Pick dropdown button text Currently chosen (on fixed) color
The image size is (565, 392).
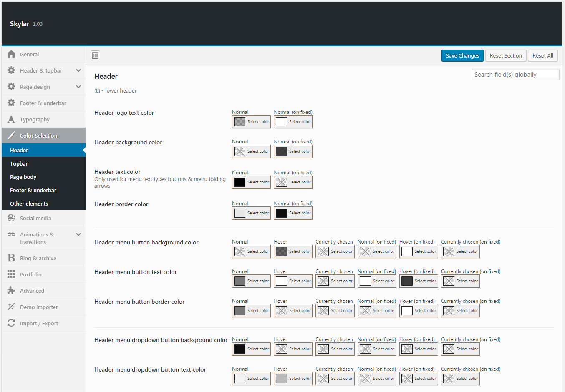click(x=460, y=379)
